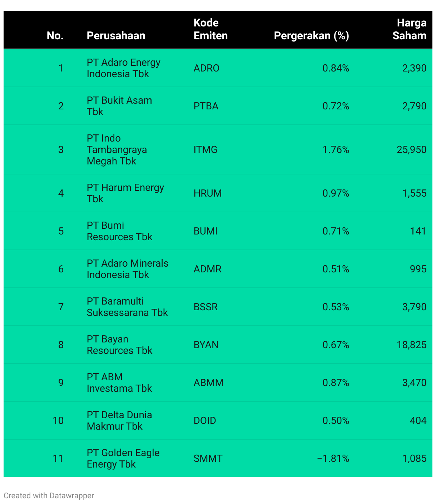Image resolution: width=436 pixels, height=504 pixels.
Task: Click the 18,825 price for BYAN
Action: tap(411, 345)
